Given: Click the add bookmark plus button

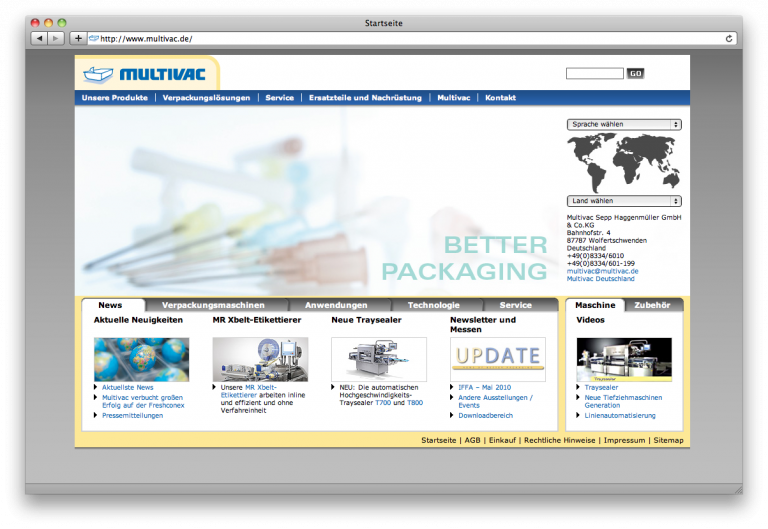Looking at the screenshot, I should click(x=78, y=38).
